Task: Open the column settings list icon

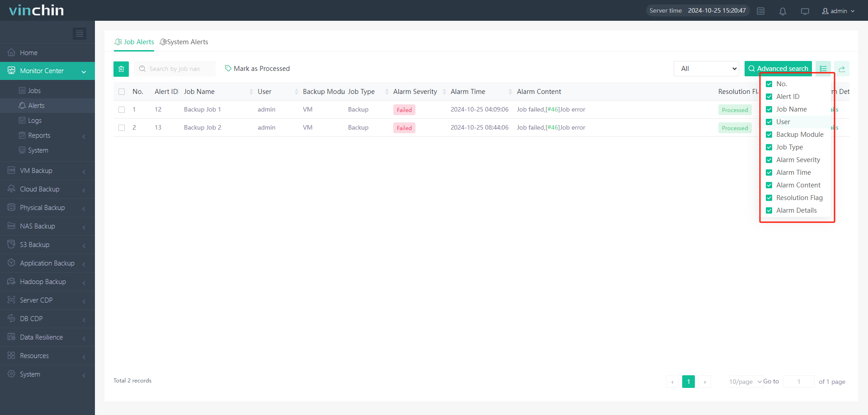Action: tap(823, 69)
